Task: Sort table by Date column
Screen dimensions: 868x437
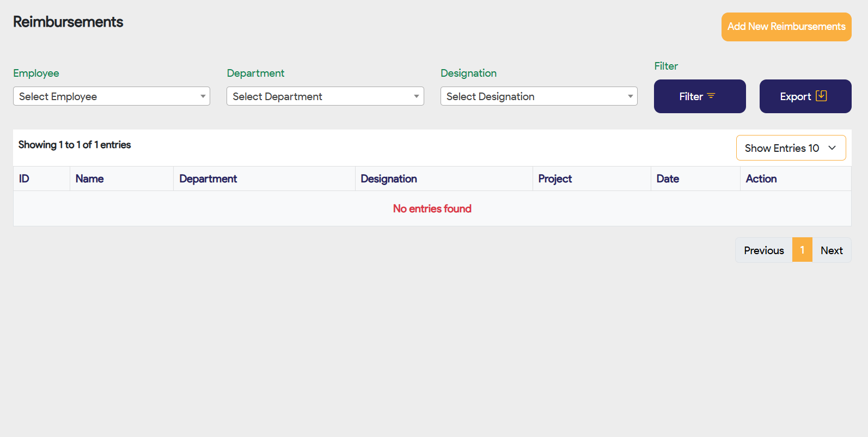Action: (x=668, y=179)
